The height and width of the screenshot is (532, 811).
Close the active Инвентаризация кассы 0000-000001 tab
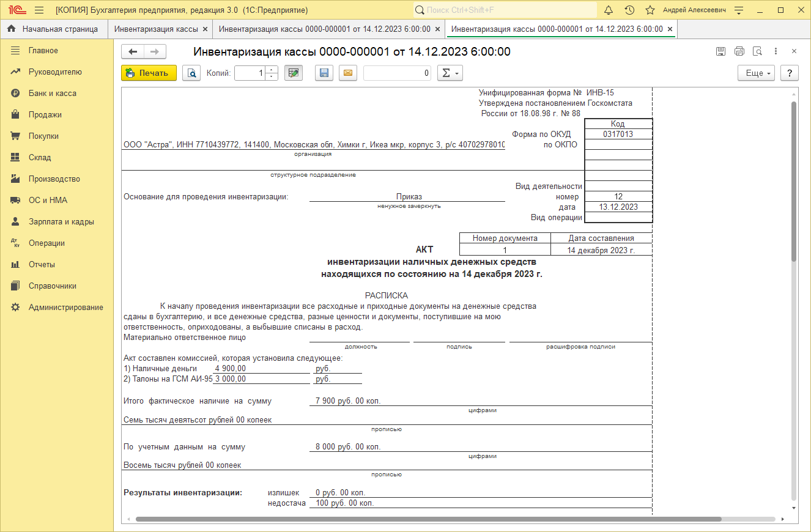pos(670,29)
